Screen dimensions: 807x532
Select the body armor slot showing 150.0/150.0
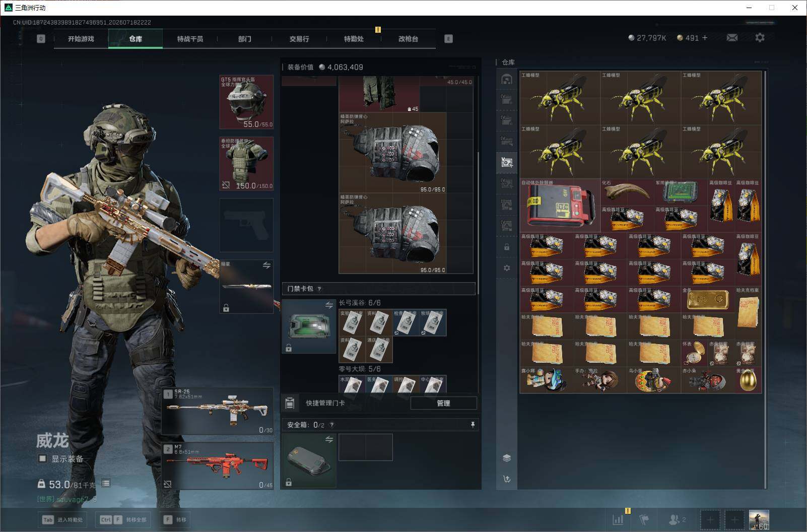(x=246, y=164)
